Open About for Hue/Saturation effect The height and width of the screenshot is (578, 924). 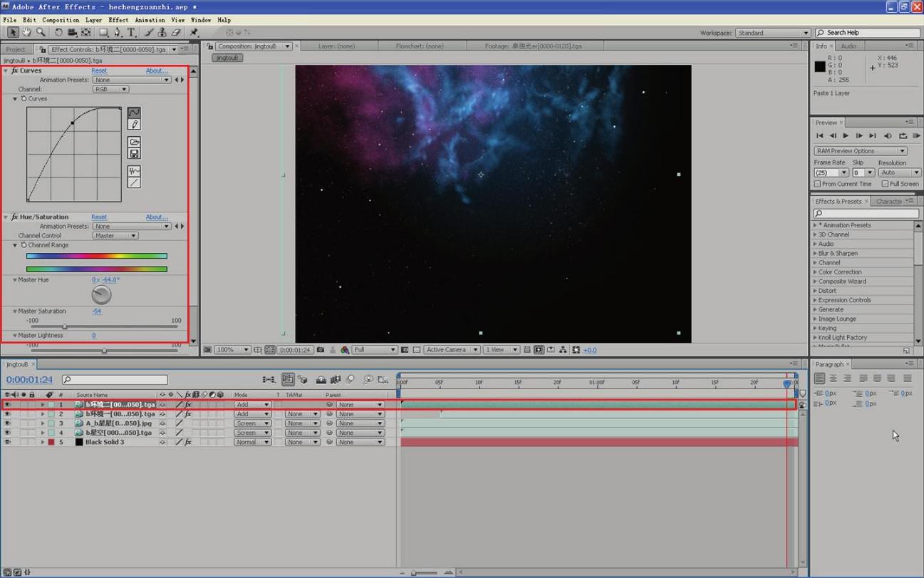click(x=157, y=217)
